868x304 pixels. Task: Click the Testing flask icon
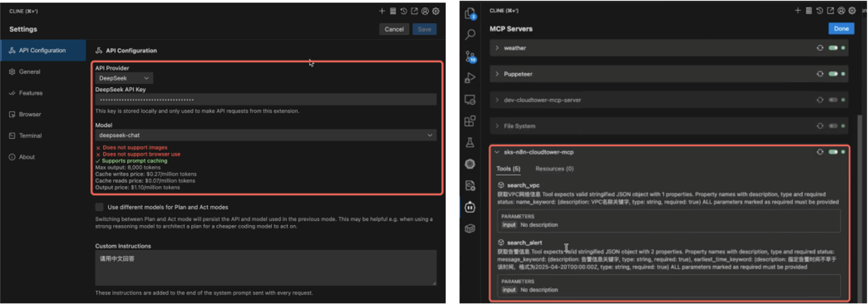point(470,142)
